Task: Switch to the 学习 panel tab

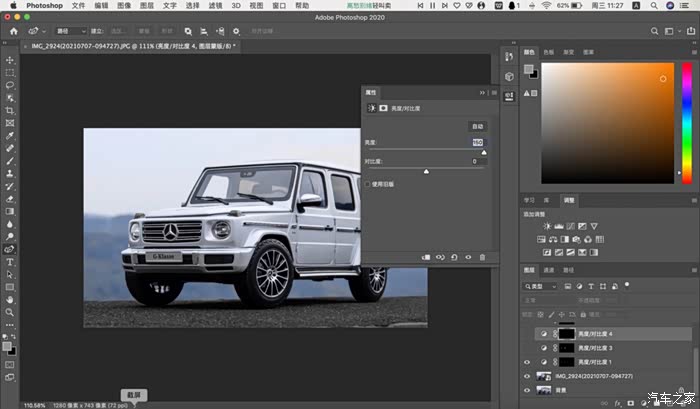Action: pos(530,200)
